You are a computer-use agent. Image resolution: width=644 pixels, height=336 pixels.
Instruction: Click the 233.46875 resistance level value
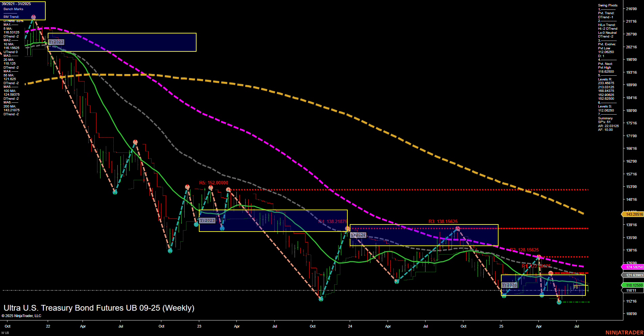(606, 83)
